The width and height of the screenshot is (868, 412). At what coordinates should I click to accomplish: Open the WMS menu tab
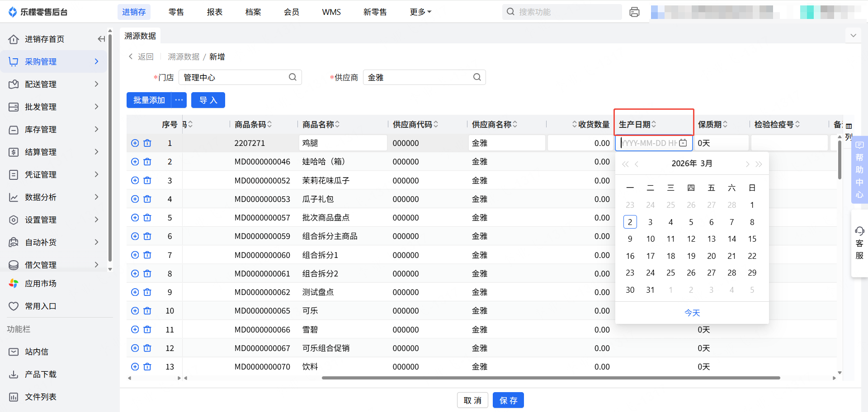coord(331,12)
